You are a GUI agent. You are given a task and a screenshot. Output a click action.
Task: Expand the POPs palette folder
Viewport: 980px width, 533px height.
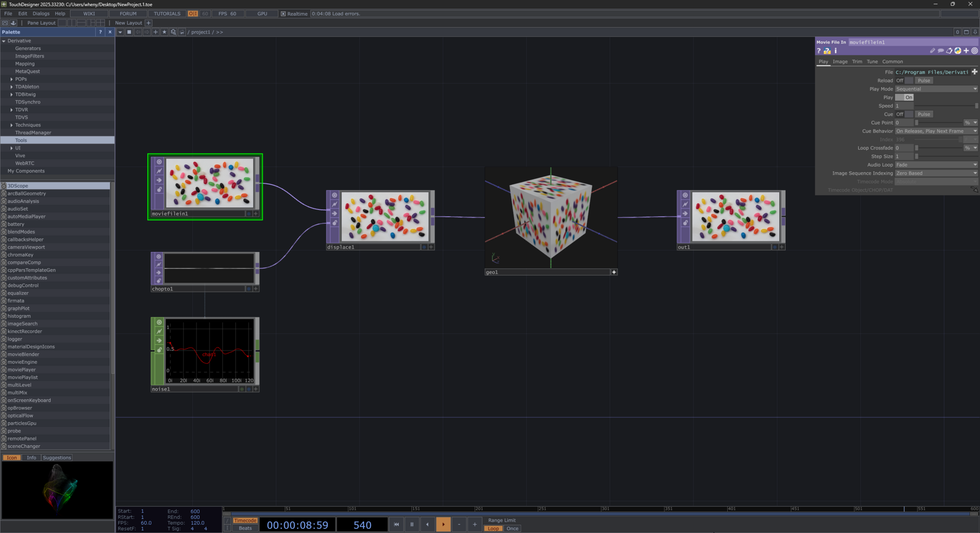click(11, 79)
